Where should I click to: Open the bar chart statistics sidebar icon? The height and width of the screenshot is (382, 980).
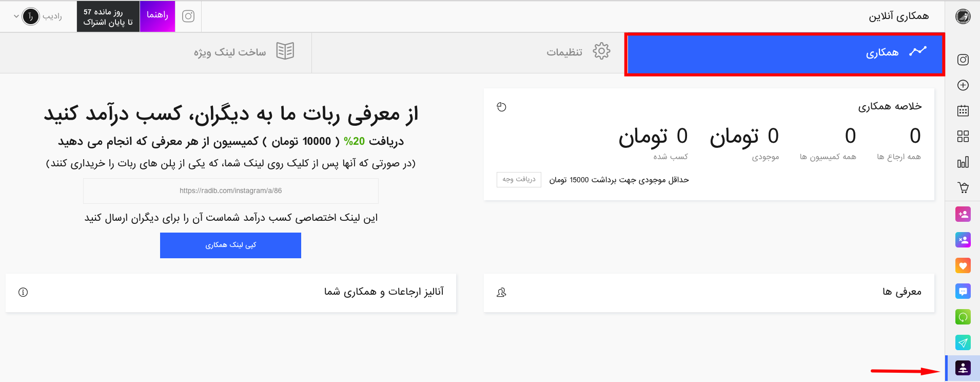click(963, 162)
